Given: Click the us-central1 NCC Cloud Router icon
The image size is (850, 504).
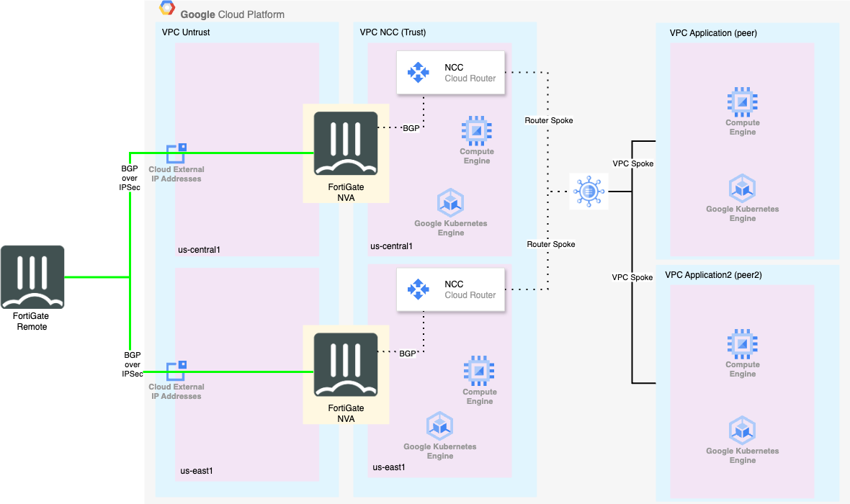Looking at the screenshot, I should pos(418,72).
